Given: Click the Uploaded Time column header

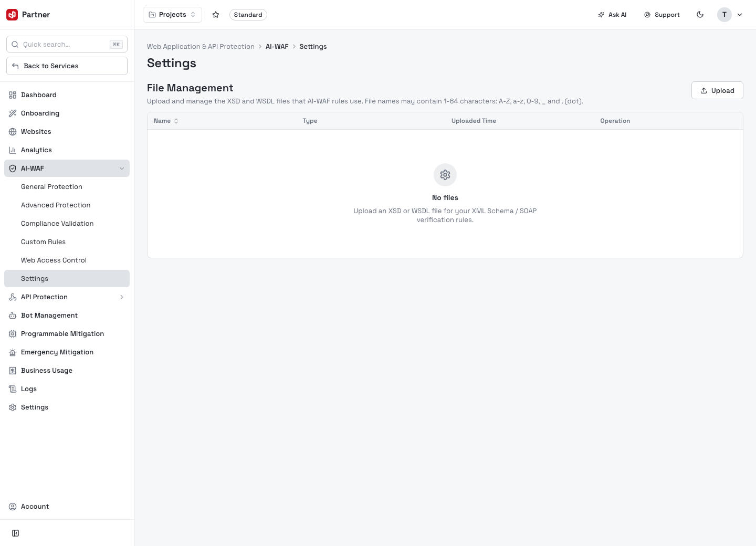Looking at the screenshot, I should [474, 121].
